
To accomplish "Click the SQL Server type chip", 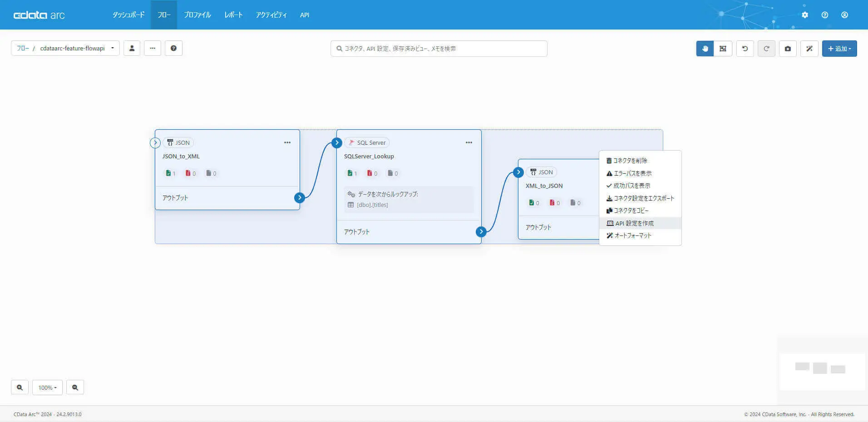I will coord(367,142).
